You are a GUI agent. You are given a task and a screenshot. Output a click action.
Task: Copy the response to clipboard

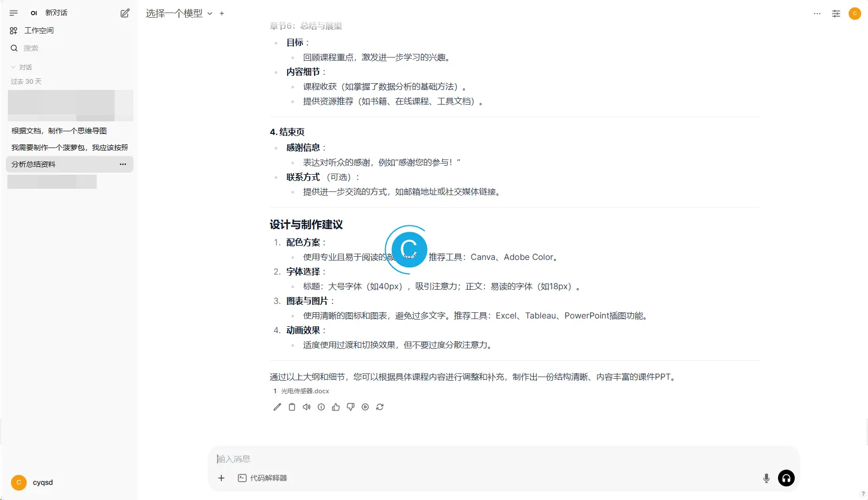pos(292,407)
